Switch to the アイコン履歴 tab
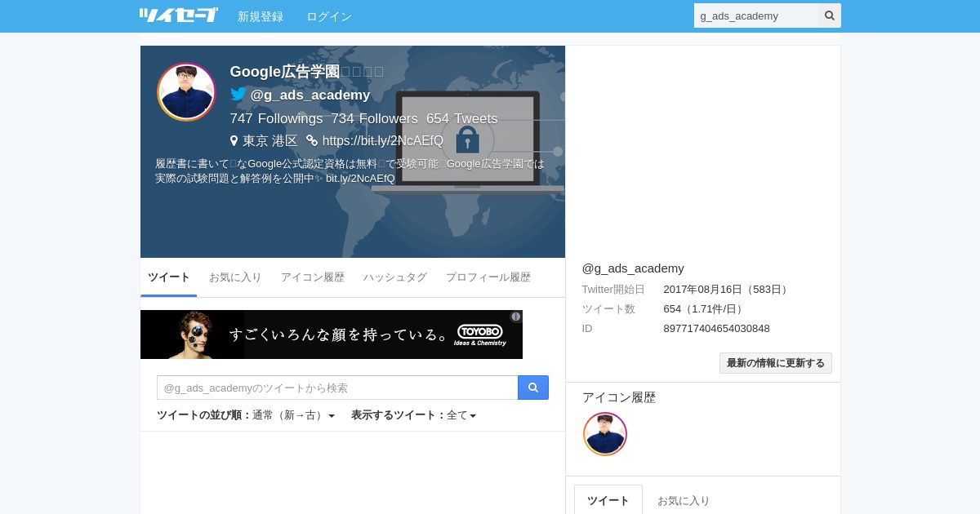The width and height of the screenshot is (980, 514). coord(313,277)
